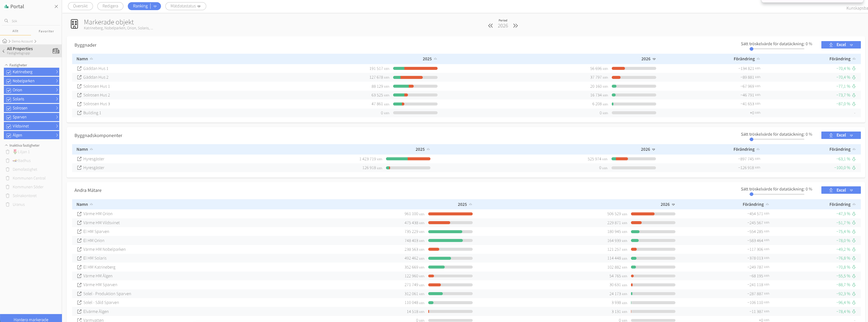Open the external link icon for Värme HM Nobelparken
This screenshot has height=322, width=868.
[79, 249]
